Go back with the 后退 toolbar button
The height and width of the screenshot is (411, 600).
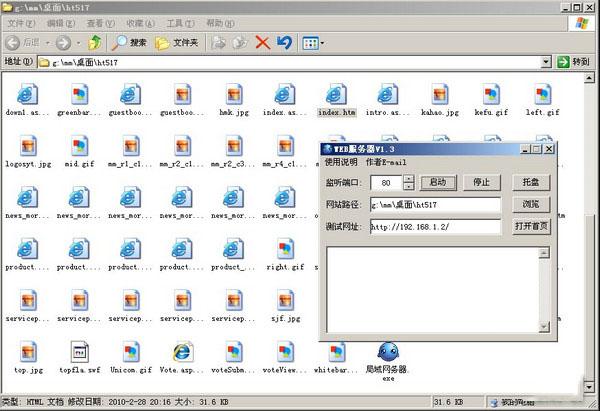click(x=23, y=42)
